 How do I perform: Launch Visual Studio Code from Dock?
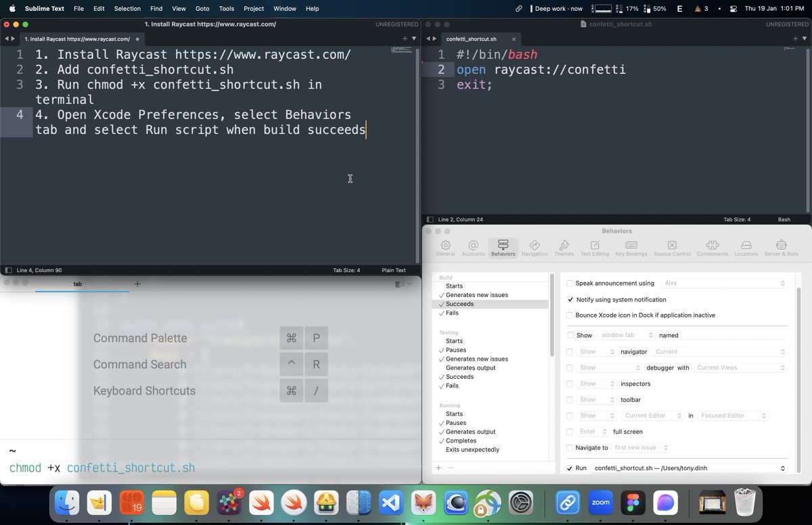pyautogui.click(x=392, y=504)
